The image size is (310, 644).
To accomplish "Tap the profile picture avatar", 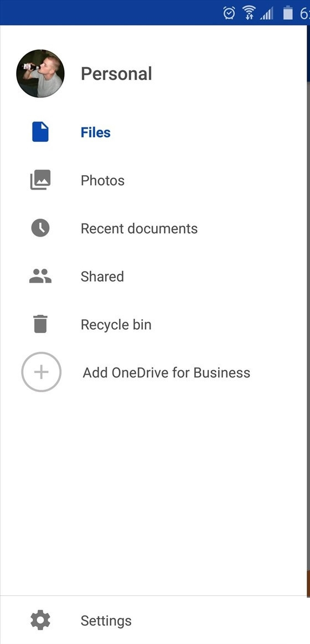I will (x=40, y=74).
